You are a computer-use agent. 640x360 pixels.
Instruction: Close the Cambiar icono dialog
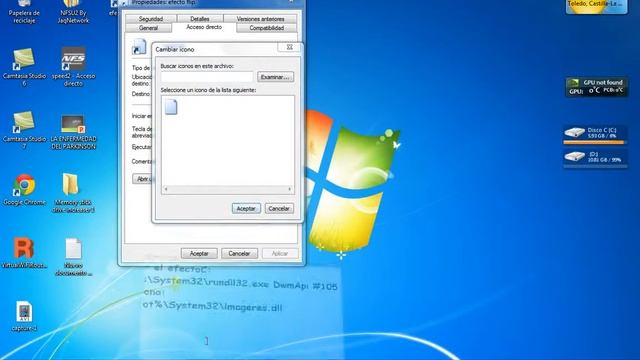[x=290, y=47]
